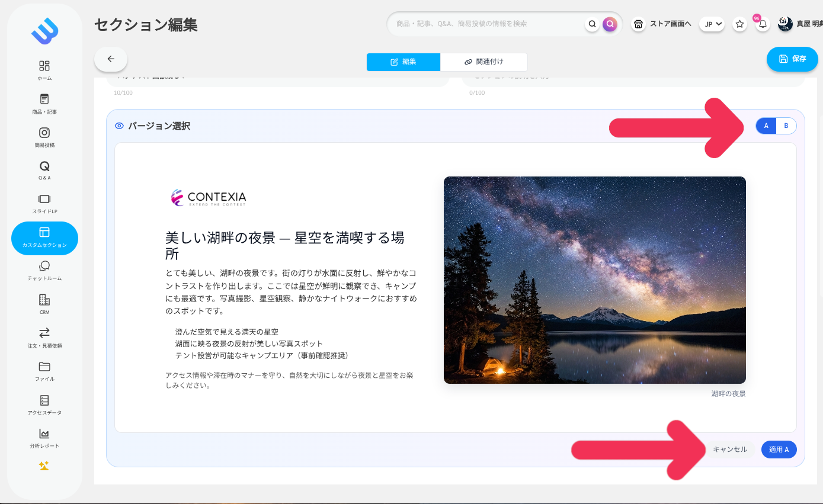Open the JP language dropdown
Screen dimensions: 823x504
[x=712, y=24]
